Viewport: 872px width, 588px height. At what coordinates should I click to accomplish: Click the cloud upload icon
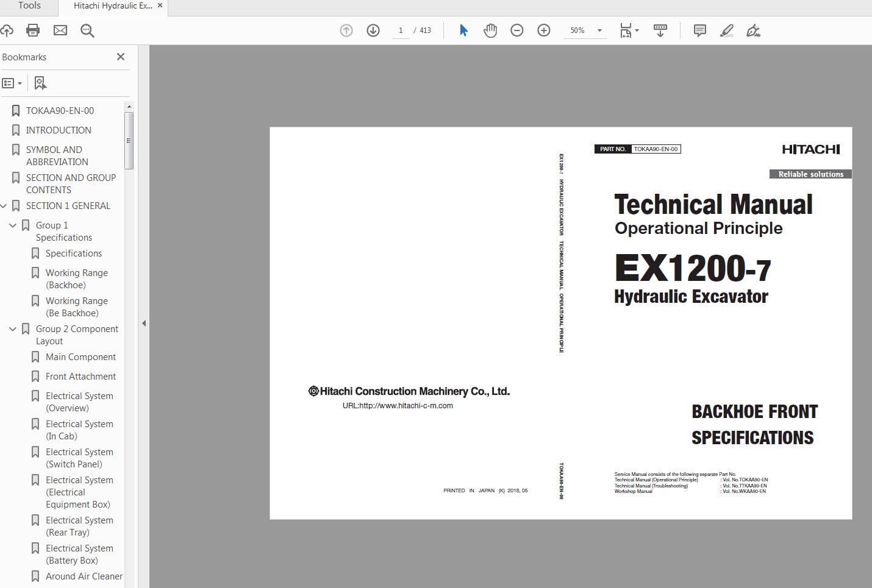[x=7, y=30]
